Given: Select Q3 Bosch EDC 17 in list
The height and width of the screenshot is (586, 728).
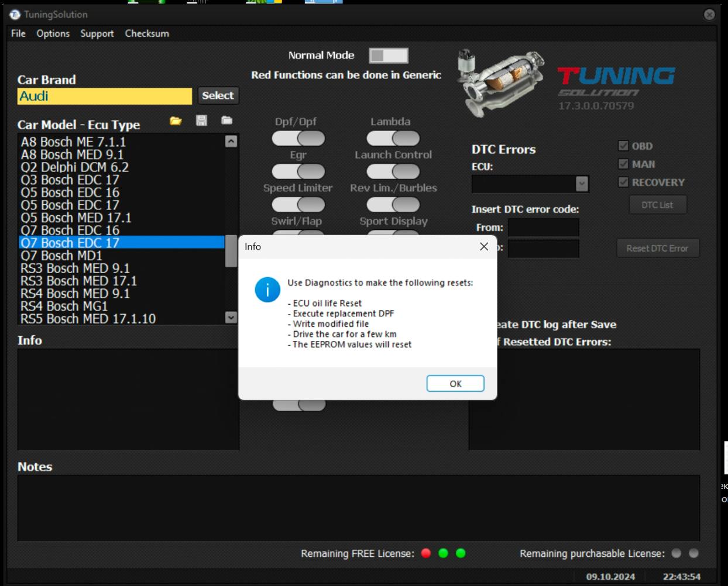Looking at the screenshot, I should [x=121, y=180].
